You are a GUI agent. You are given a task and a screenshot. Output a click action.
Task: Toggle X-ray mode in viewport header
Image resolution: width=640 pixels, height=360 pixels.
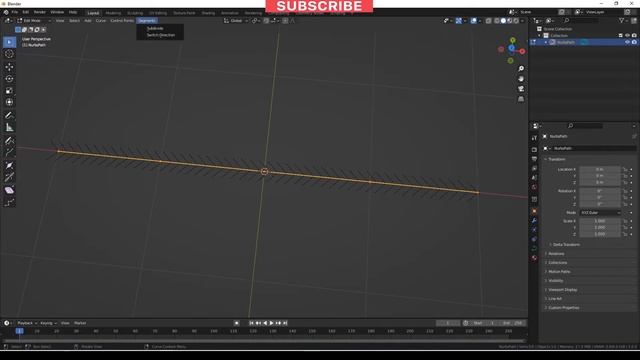tap(488, 20)
